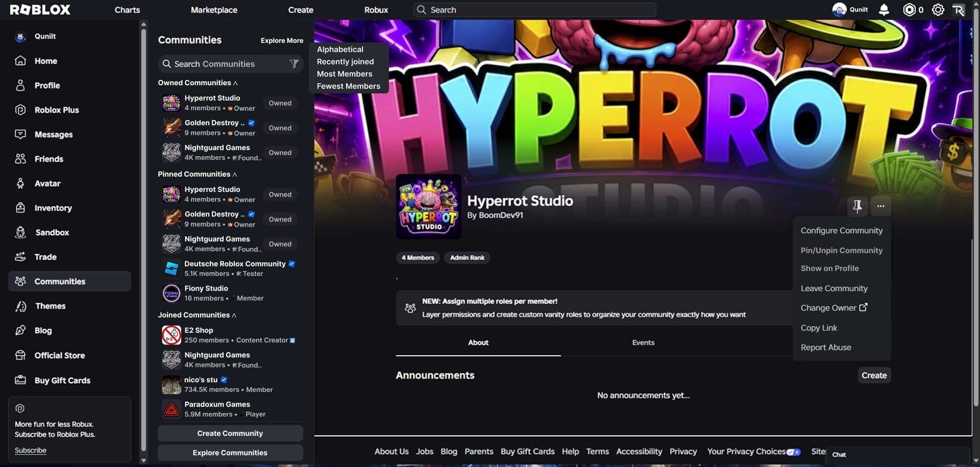
Task: Click the Friends icon in sidebar
Action: click(x=20, y=159)
